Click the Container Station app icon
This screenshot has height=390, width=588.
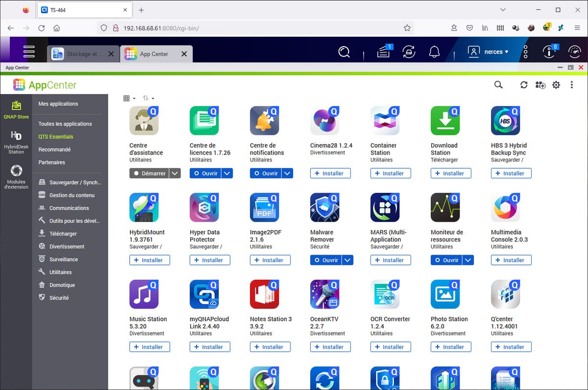tap(385, 121)
